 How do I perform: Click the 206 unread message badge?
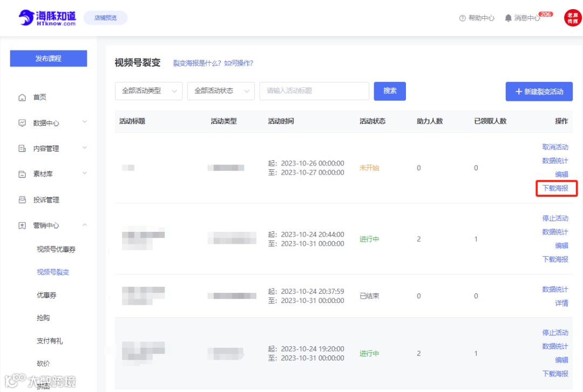point(546,14)
